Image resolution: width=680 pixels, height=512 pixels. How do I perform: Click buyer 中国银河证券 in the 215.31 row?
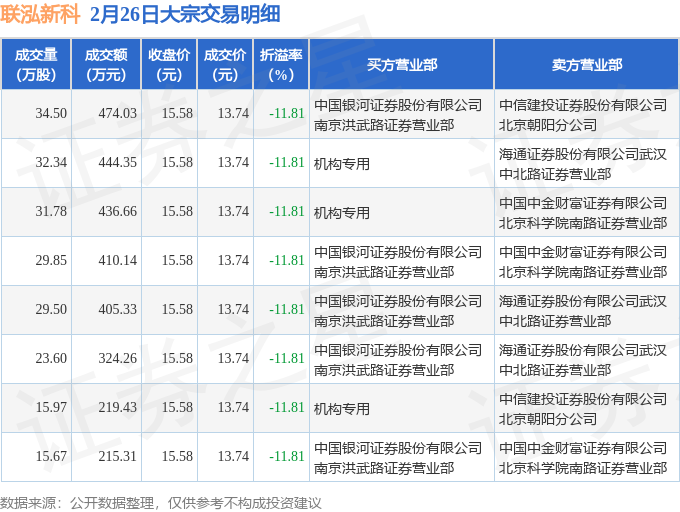tap(398, 458)
